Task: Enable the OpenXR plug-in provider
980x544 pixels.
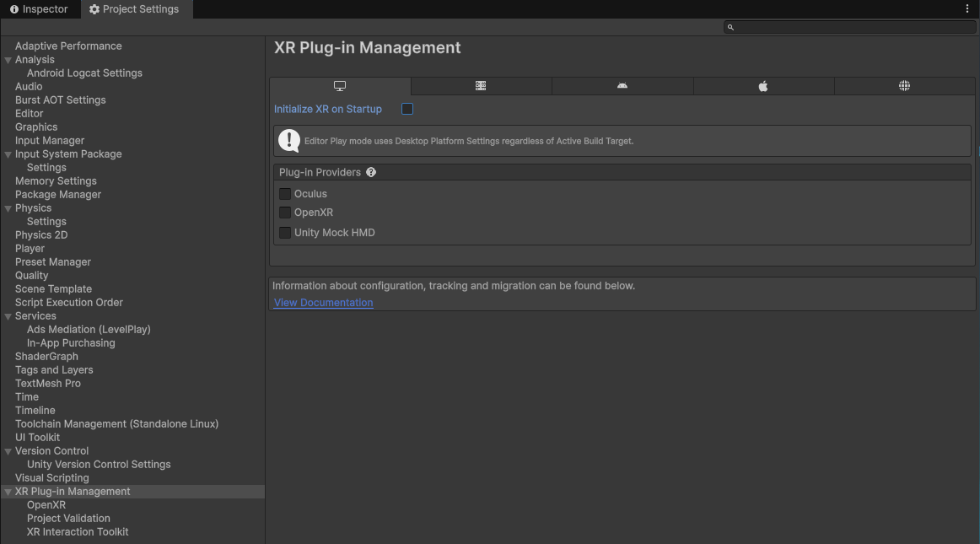Action: pyautogui.click(x=285, y=213)
